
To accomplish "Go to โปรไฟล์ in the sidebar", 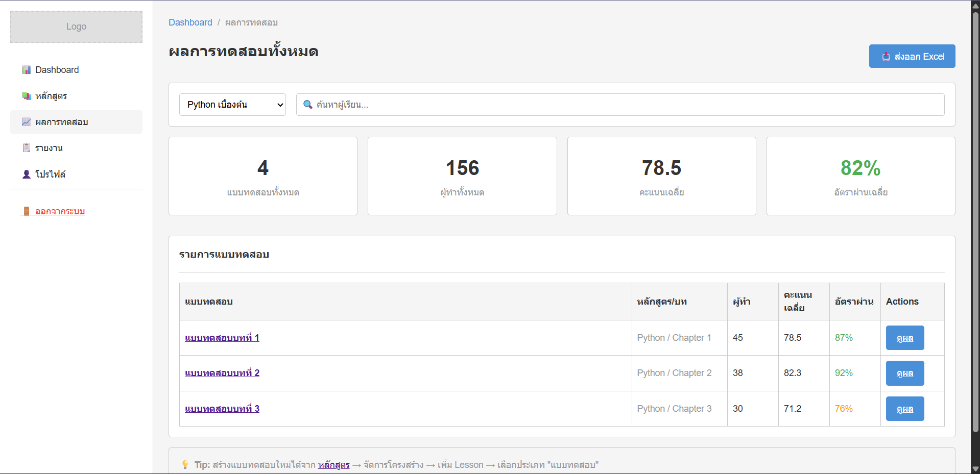I will [x=50, y=174].
